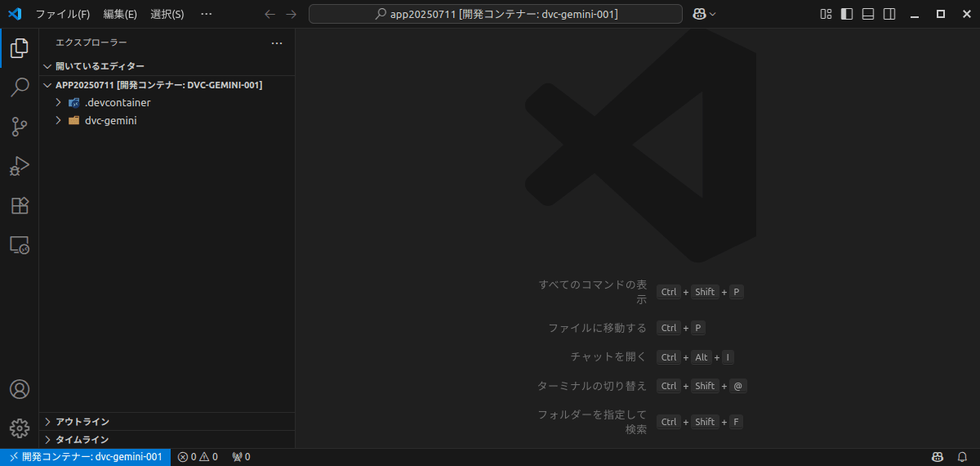Toggle the bottom panel
980x466 pixels.
(x=869, y=14)
